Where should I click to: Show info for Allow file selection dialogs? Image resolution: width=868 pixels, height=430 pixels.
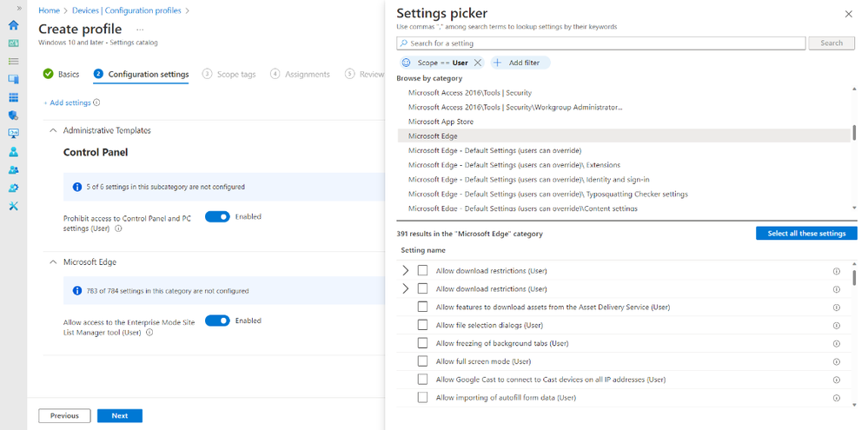click(x=837, y=326)
